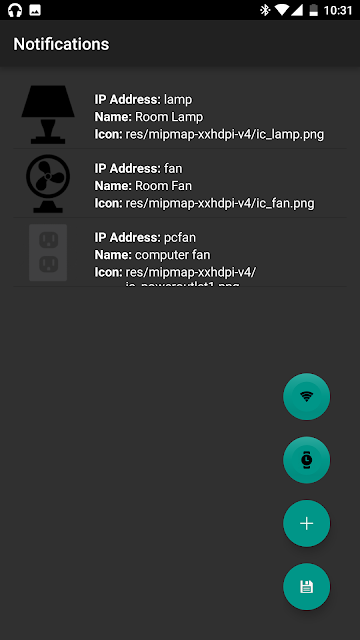Tap the Wi-Fi floating action button

[307, 396]
